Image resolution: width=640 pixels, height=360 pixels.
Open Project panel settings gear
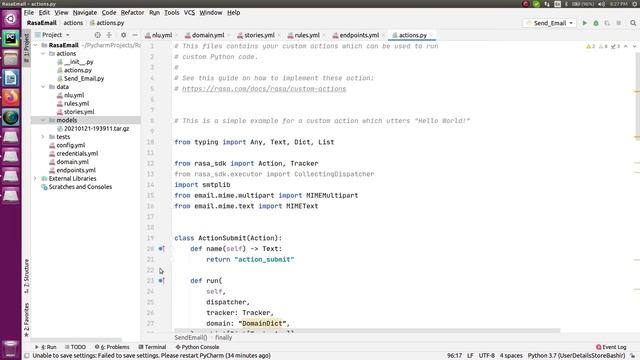point(123,35)
